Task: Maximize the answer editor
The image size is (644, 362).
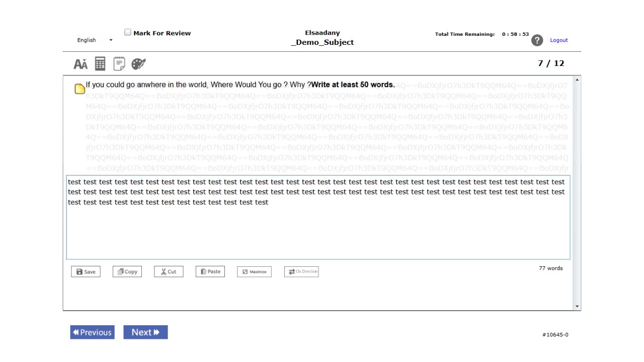Action: point(254,272)
